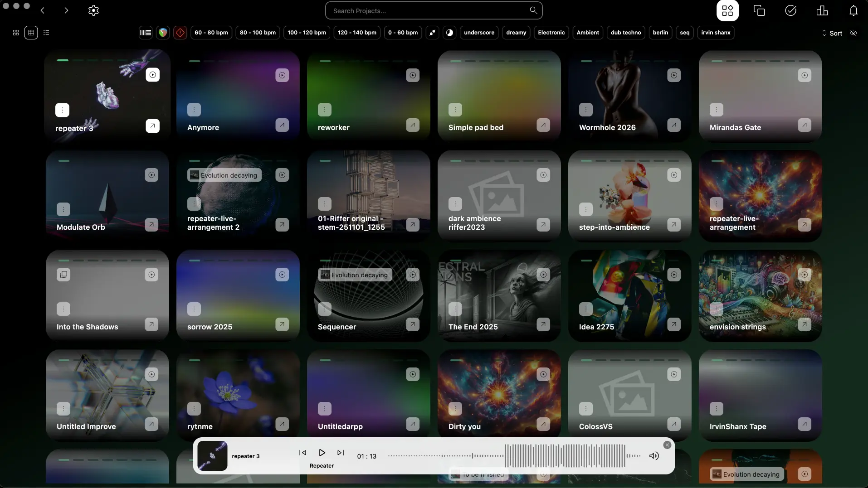This screenshot has width=868, height=488.
Task: Switch to list view layout
Action: tap(46, 33)
